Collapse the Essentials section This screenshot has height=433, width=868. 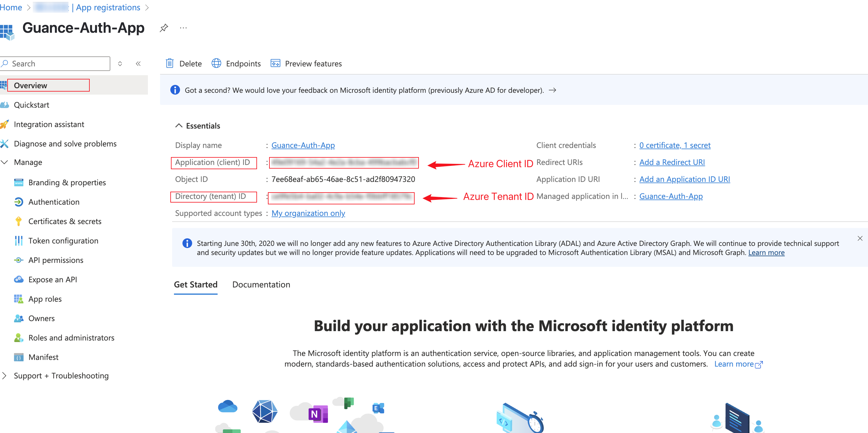179,126
